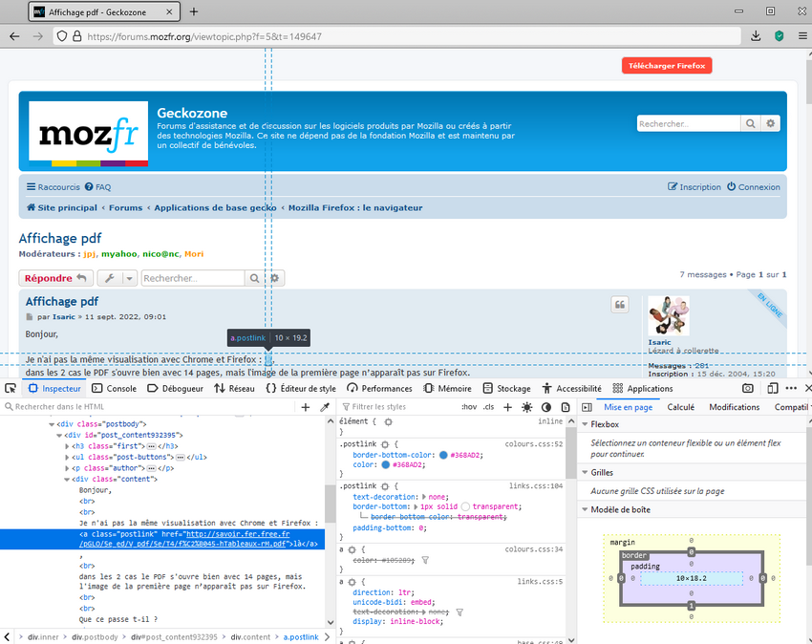Collapse the Modèle de boîte section
Screen dimensions: 812x644
pos(585,510)
